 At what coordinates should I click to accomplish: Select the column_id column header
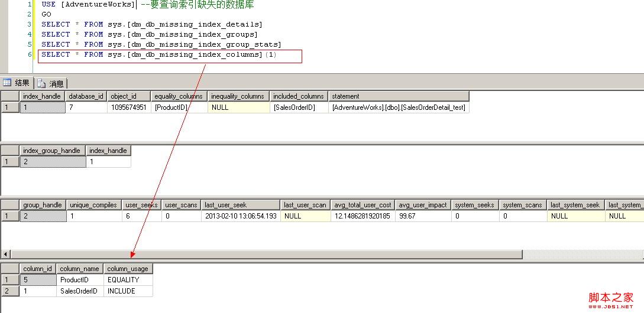click(x=38, y=269)
